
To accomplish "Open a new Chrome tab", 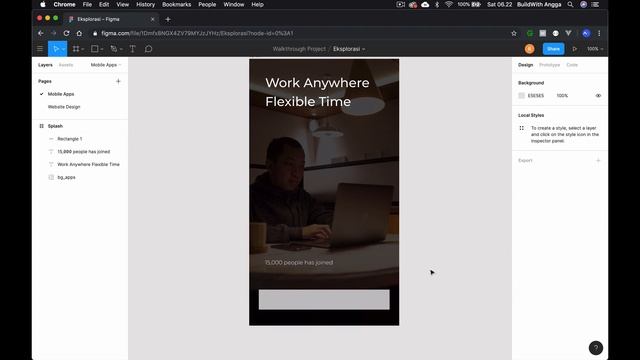I will point(168,19).
